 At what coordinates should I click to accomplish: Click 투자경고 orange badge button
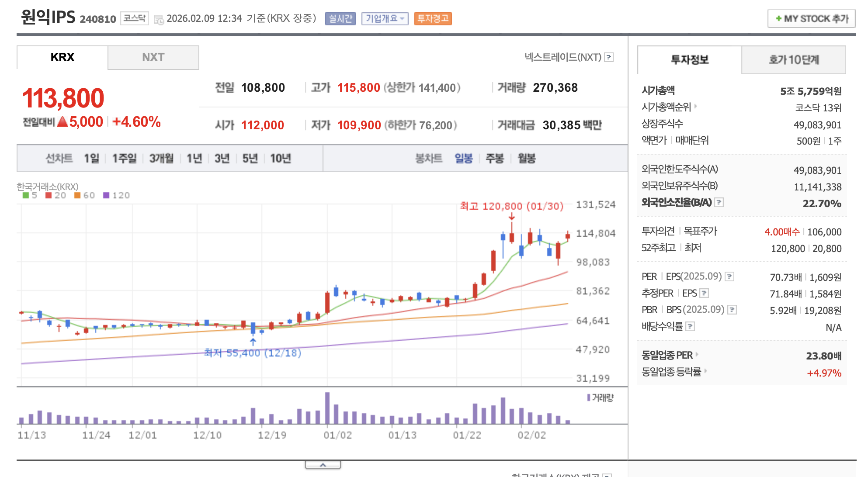(x=433, y=18)
